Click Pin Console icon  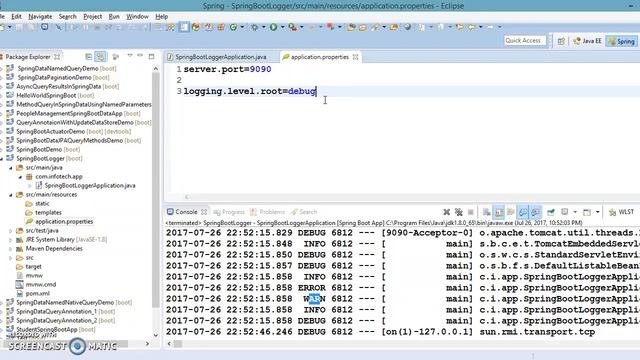click(551, 212)
